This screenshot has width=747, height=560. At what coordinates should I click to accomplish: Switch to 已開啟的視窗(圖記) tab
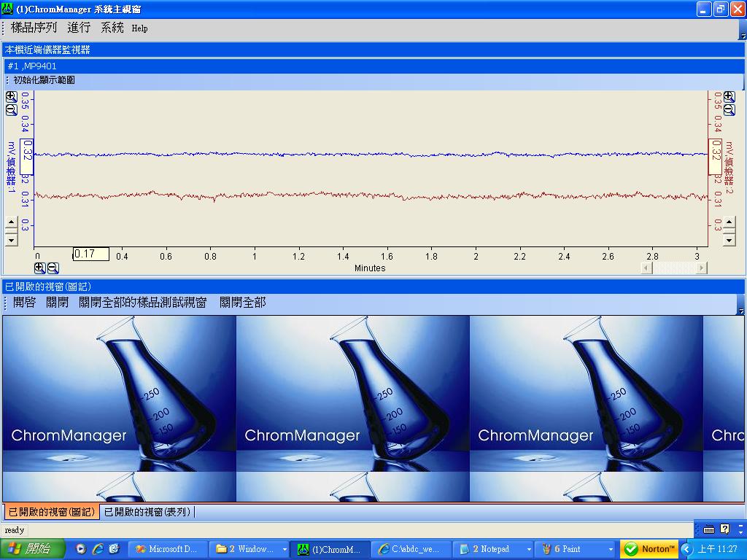(52, 512)
